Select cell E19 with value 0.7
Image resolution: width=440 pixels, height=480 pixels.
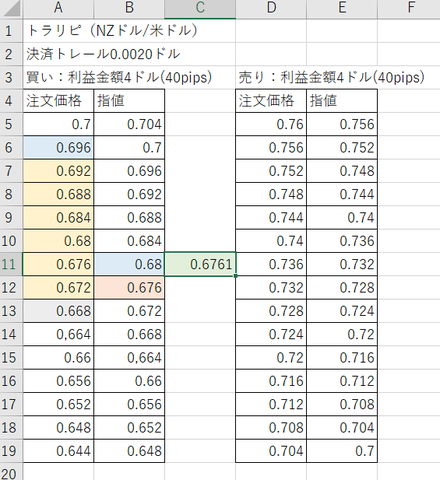342,451
